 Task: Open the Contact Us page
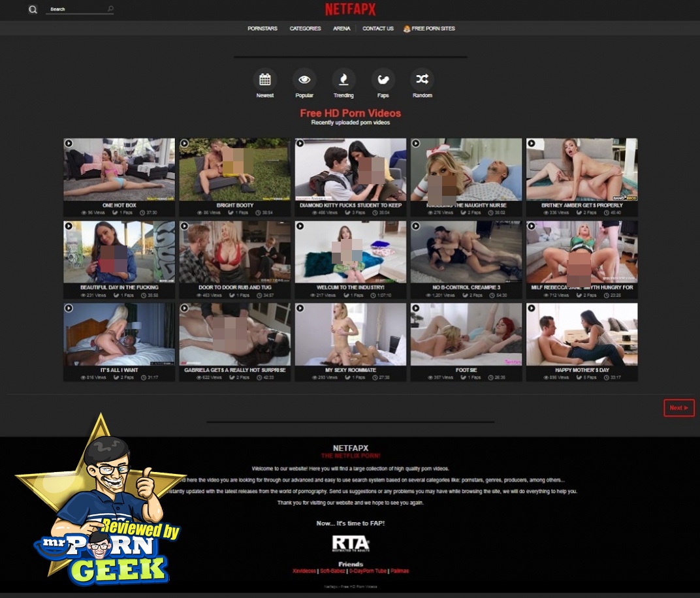[377, 29]
